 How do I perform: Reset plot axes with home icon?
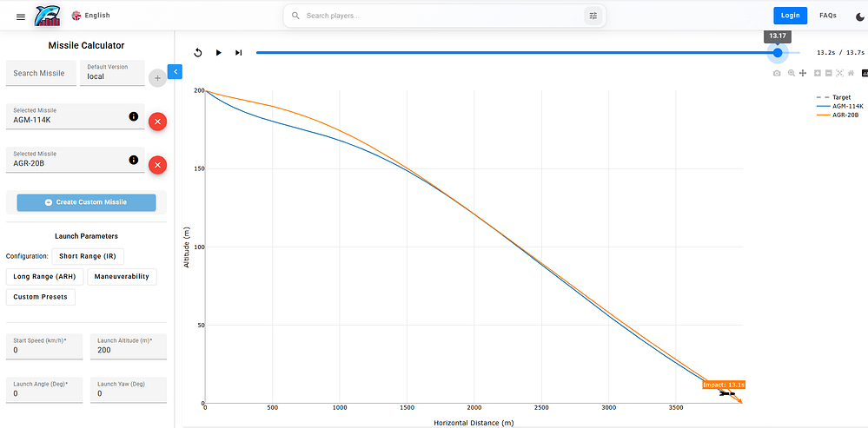[851, 74]
